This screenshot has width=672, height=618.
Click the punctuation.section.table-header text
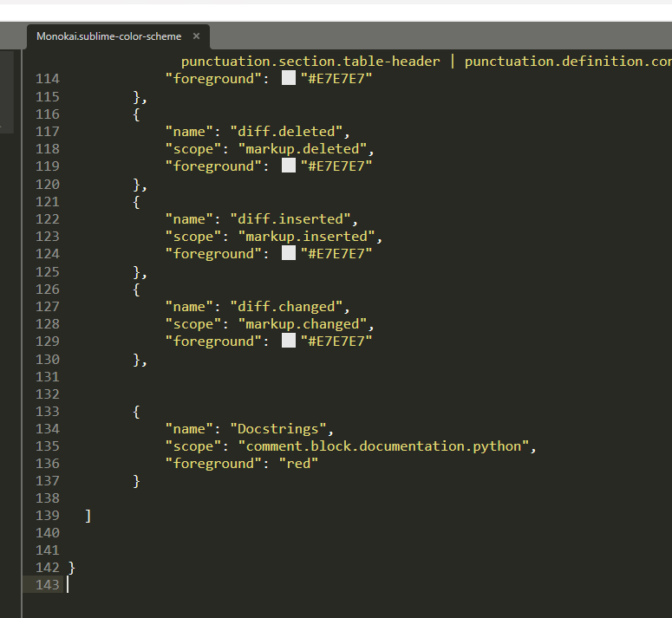(x=312, y=62)
